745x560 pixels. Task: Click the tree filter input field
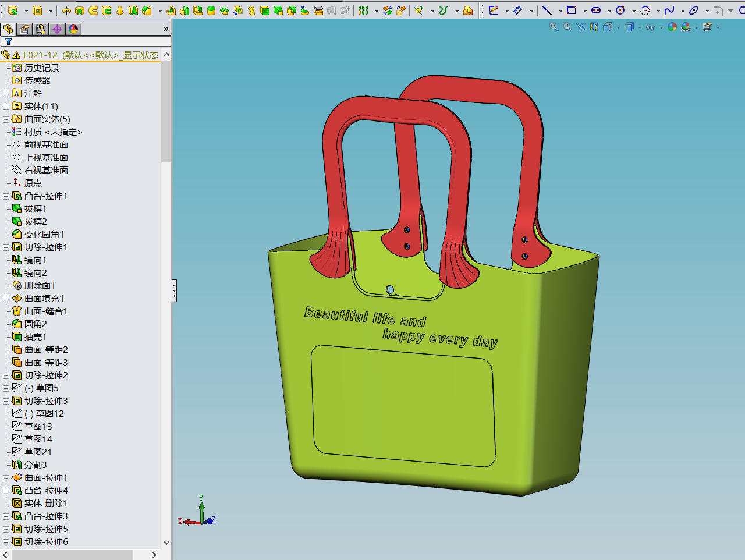click(x=86, y=41)
